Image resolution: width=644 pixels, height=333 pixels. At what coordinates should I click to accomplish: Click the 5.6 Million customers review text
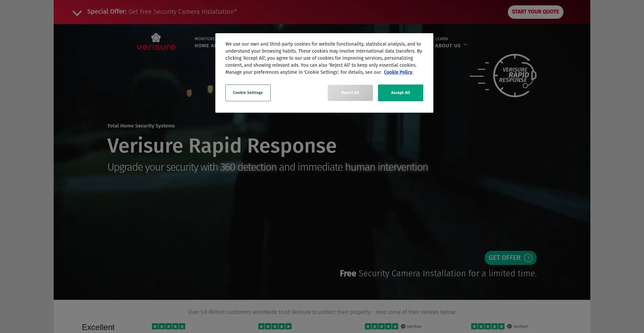pyautogui.click(x=322, y=312)
